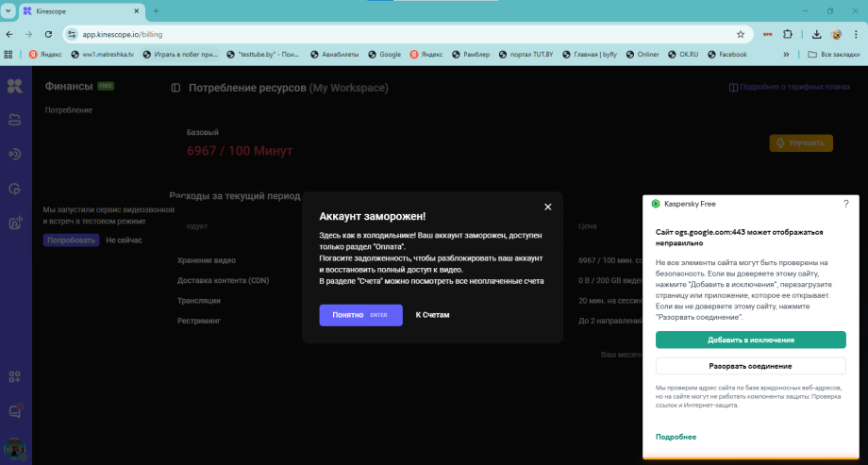This screenshot has height=465, width=868.
Task: Collapse the side panel toggle near Потребление ресурсов
Action: (x=175, y=88)
